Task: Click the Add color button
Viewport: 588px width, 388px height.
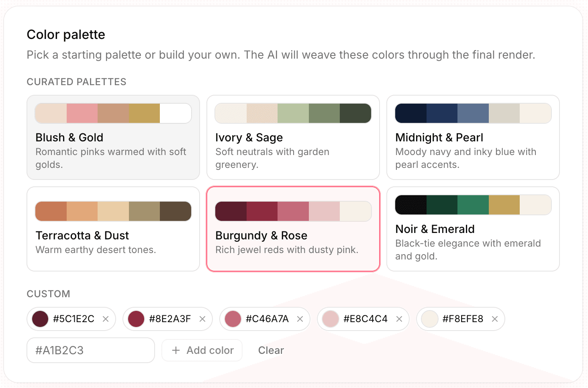Action: (x=202, y=350)
